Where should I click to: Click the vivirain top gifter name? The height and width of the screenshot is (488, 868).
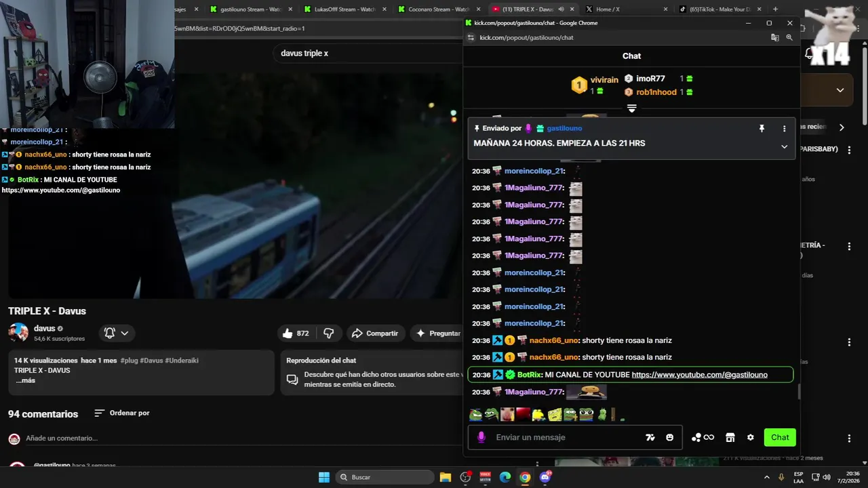(x=604, y=80)
